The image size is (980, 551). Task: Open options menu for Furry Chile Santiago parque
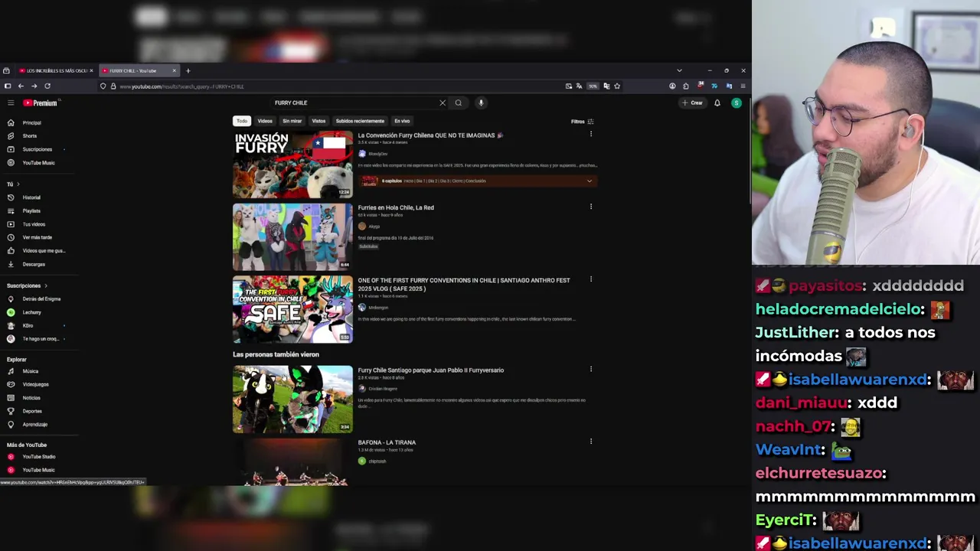[x=590, y=369]
